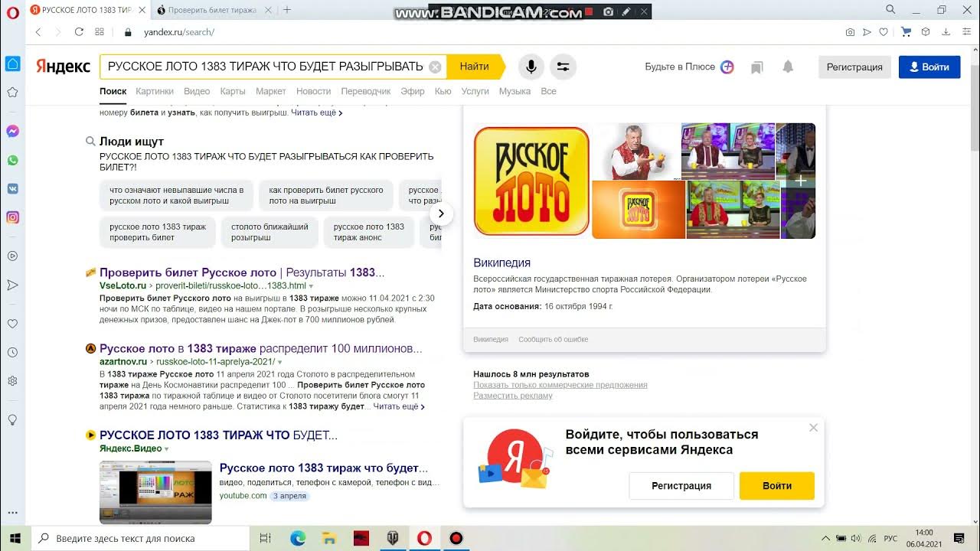980x551 pixels.
Task: Search tabs magnifier in title bar
Action: tap(890, 9)
